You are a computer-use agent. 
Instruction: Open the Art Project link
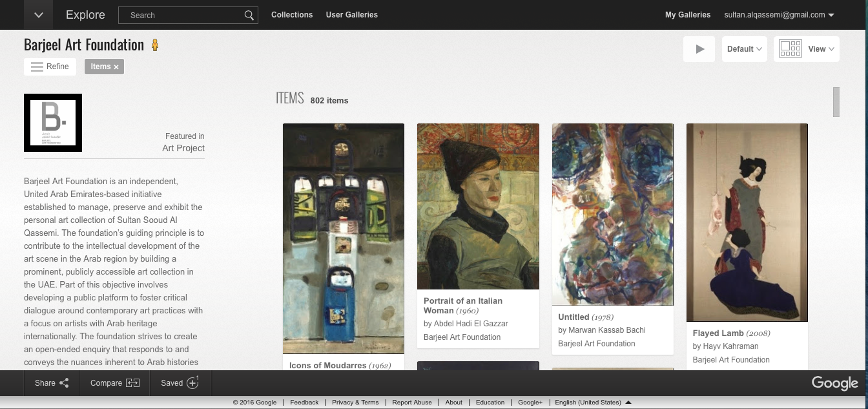tap(183, 148)
